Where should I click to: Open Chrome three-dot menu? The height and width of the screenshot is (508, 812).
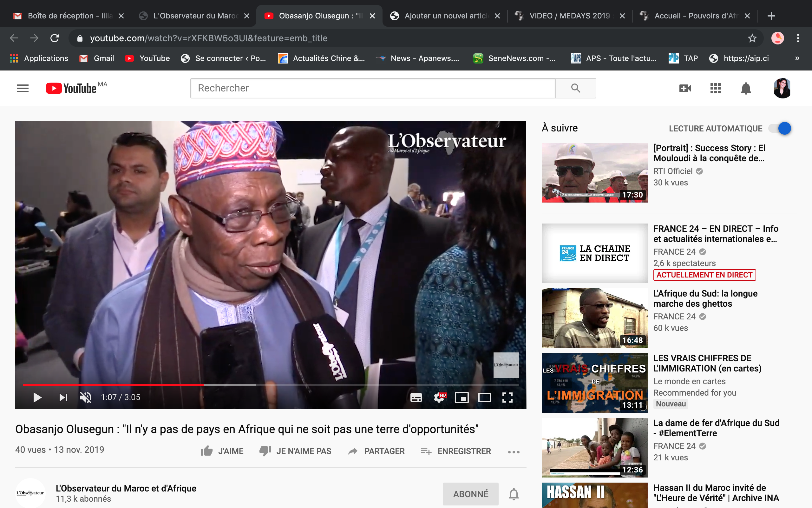coord(798,38)
